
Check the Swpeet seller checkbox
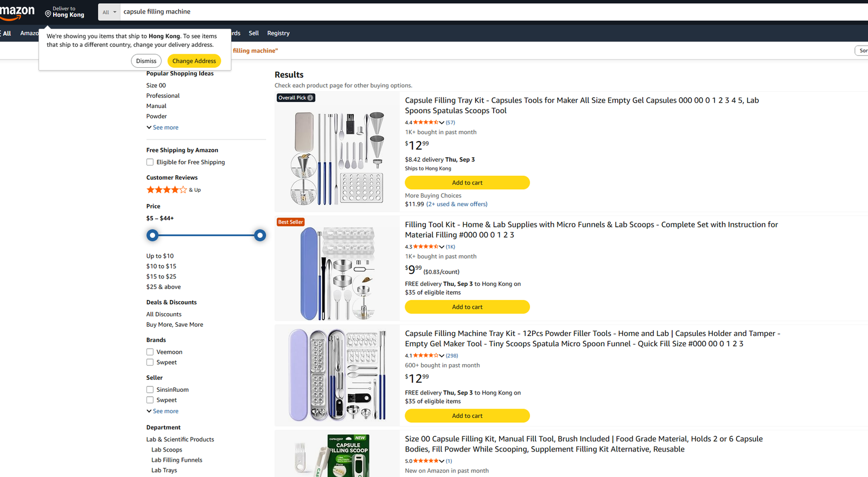(x=150, y=400)
